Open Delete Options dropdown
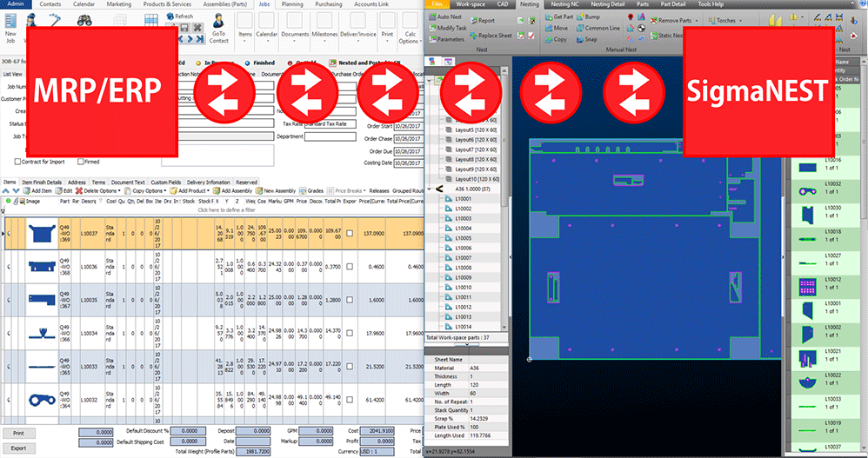 [100, 191]
